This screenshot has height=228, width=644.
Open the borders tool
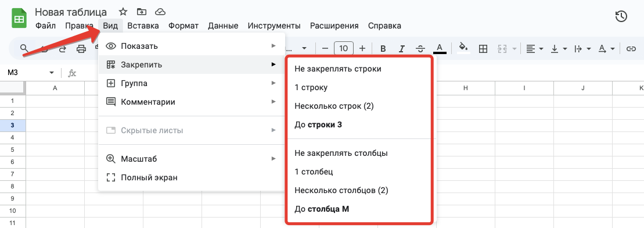(483, 48)
